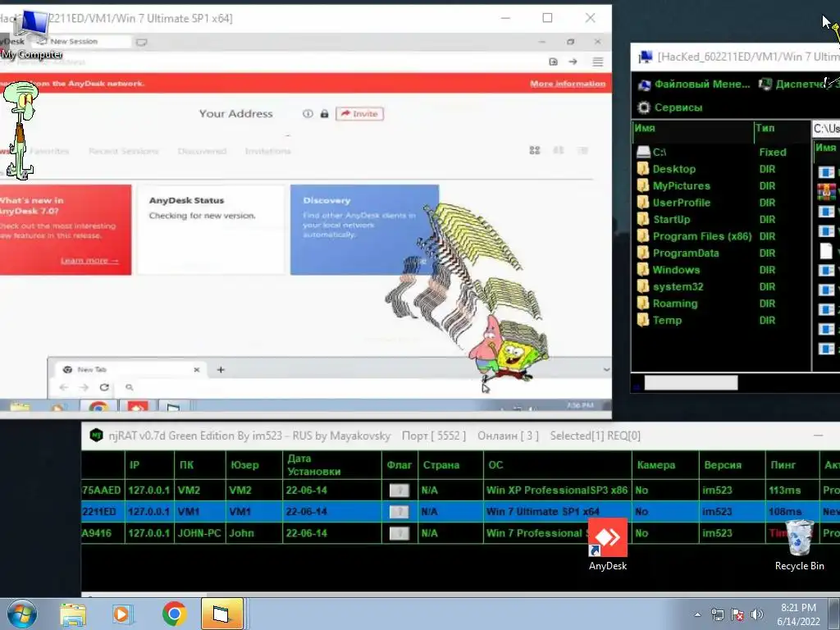Image resolution: width=840 pixels, height=630 pixels.
Task: Switch to the Invitations tab
Action: click(x=268, y=151)
